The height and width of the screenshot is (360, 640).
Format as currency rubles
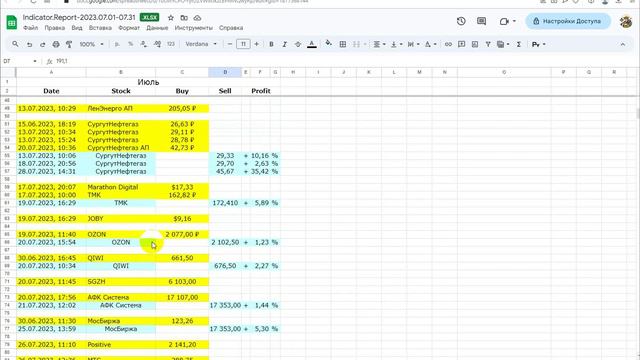(x=118, y=44)
